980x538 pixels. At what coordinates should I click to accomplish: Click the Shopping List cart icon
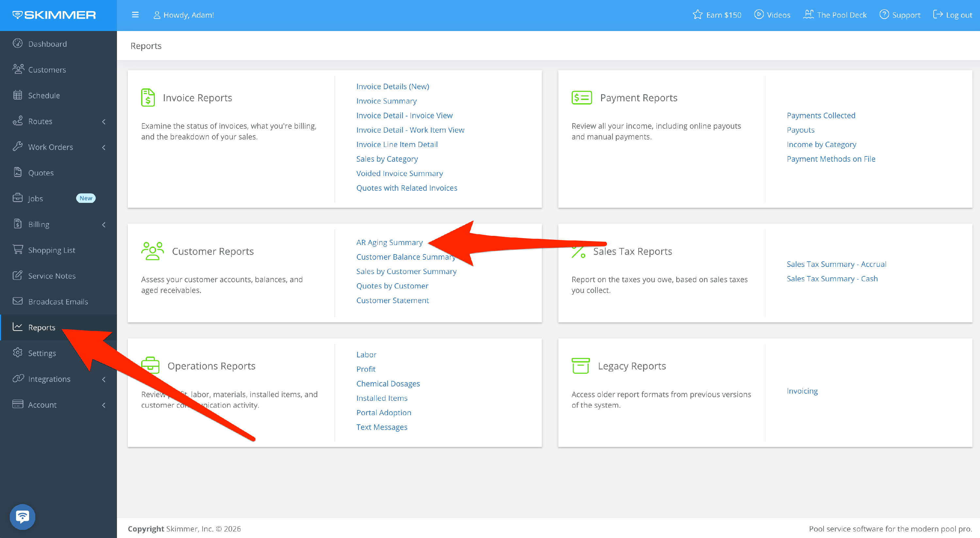18,250
